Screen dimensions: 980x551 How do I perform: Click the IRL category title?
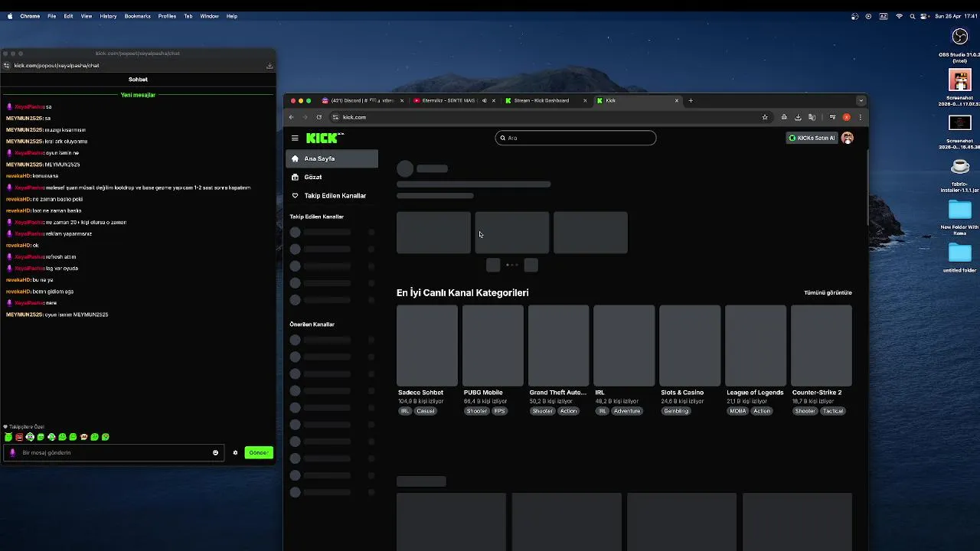[600, 393]
